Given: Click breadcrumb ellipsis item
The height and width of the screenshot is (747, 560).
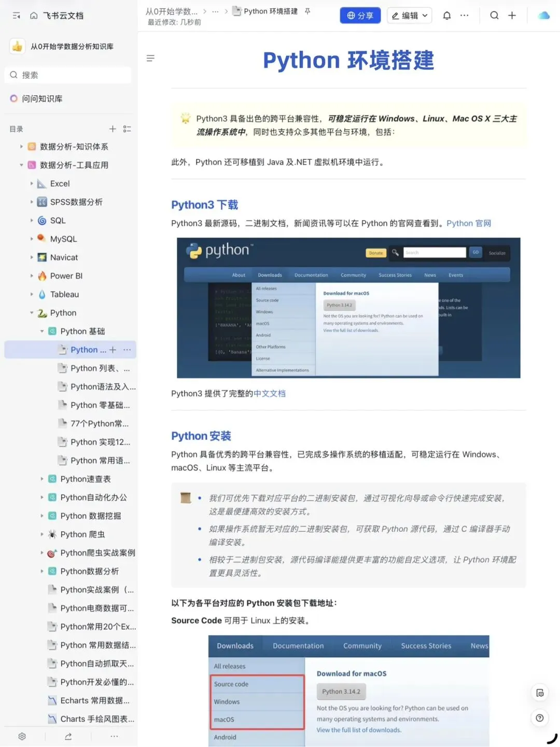Looking at the screenshot, I should [x=215, y=11].
